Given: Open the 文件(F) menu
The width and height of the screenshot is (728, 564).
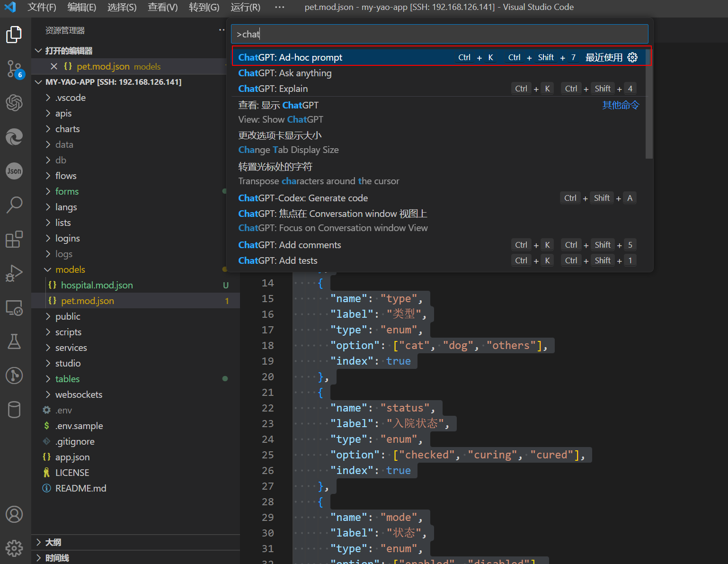Looking at the screenshot, I should click(x=42, y=7).
